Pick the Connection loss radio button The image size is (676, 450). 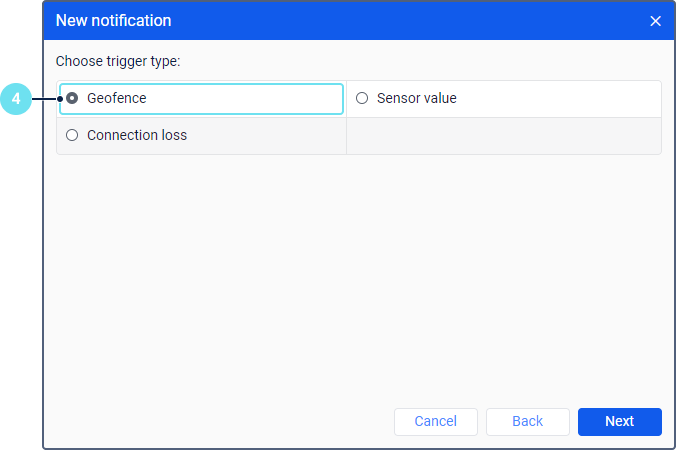[x=72, y=135]
